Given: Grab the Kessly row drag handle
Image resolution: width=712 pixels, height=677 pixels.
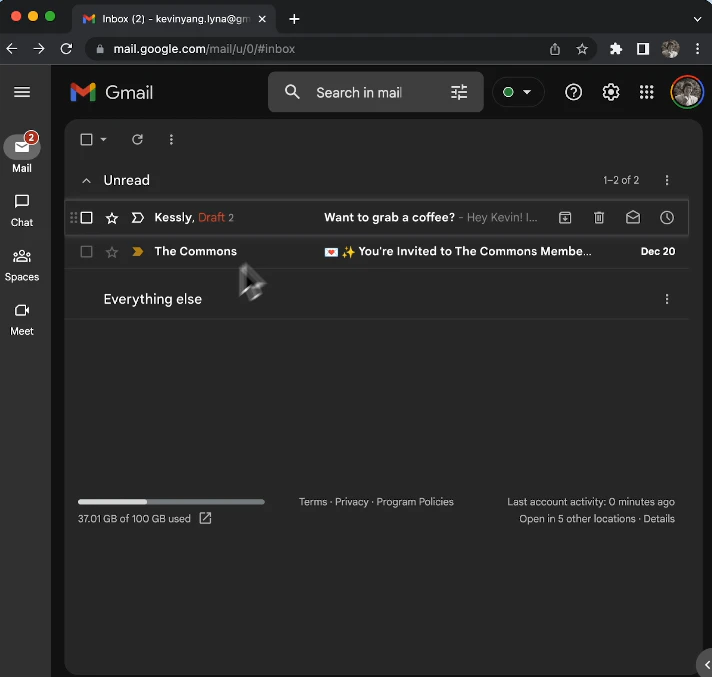Looking at the screenshot, I should pos(73,217).
